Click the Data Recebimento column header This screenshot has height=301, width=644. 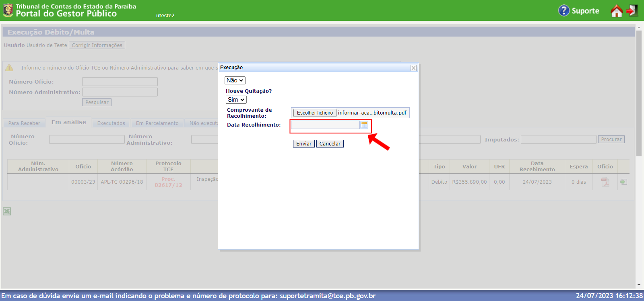[537, 166]
